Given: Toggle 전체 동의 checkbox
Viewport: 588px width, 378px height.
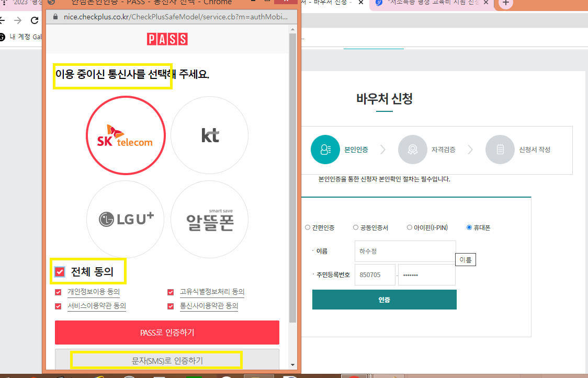Looking at the screenshot, I should [x=60, y=271].
